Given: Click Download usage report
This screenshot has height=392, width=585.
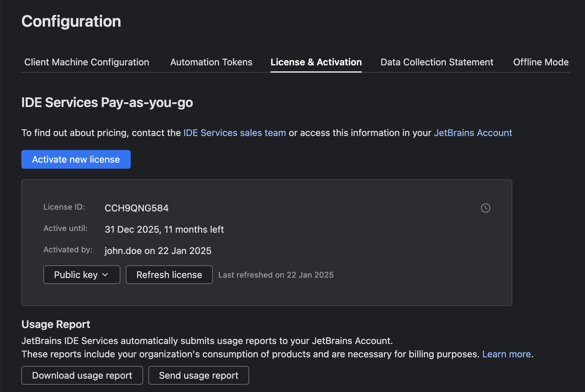Looking at the screenshot, I should pyautogui.click(x=82, y=375).
